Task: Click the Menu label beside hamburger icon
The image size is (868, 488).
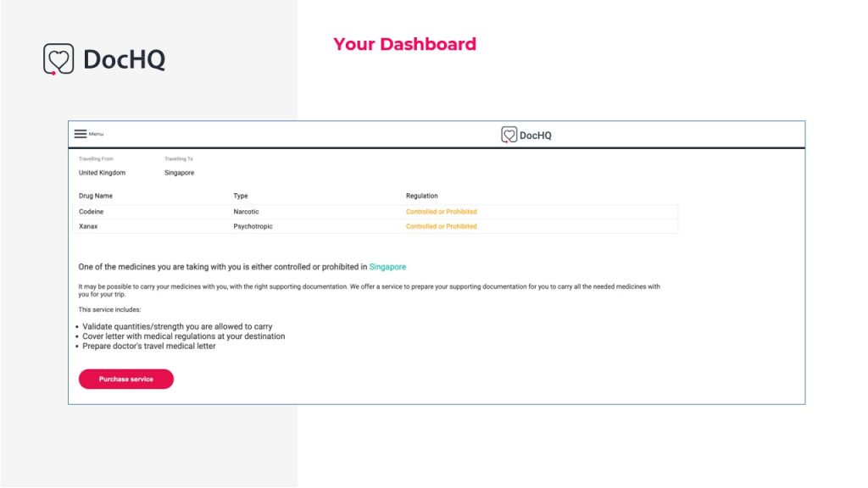Action: pos(97,134)
